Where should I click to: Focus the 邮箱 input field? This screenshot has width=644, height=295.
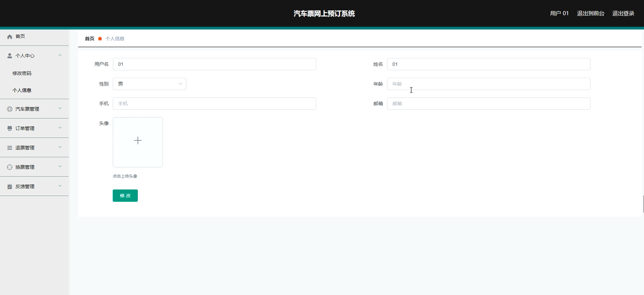tap(488, 104)
